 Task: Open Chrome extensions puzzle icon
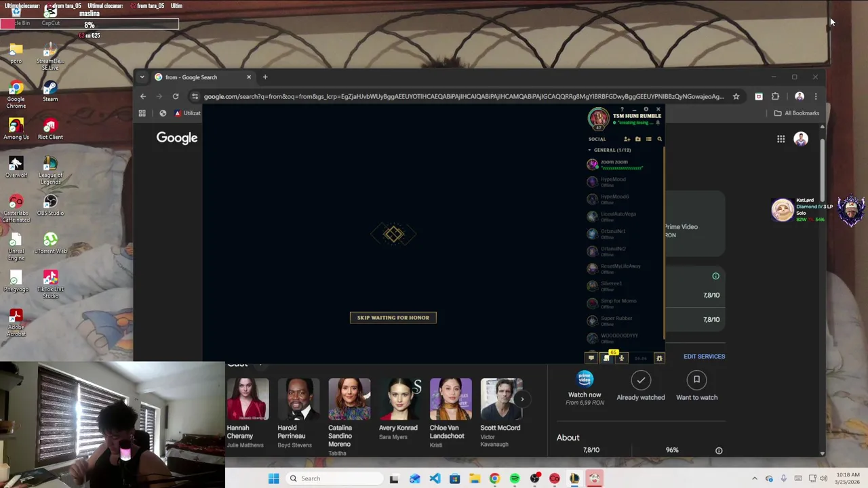point(775,96)
